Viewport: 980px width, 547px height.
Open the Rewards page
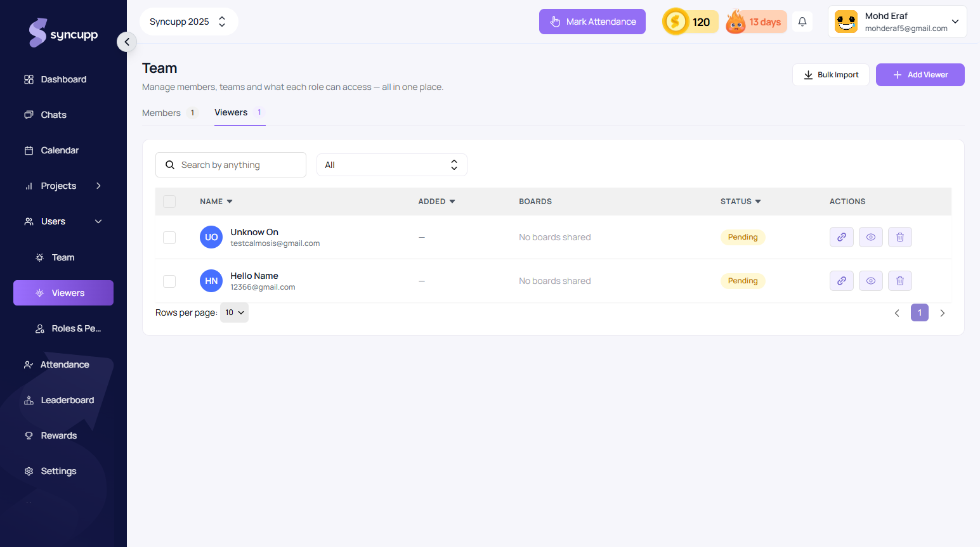click(x=58, y=435)
